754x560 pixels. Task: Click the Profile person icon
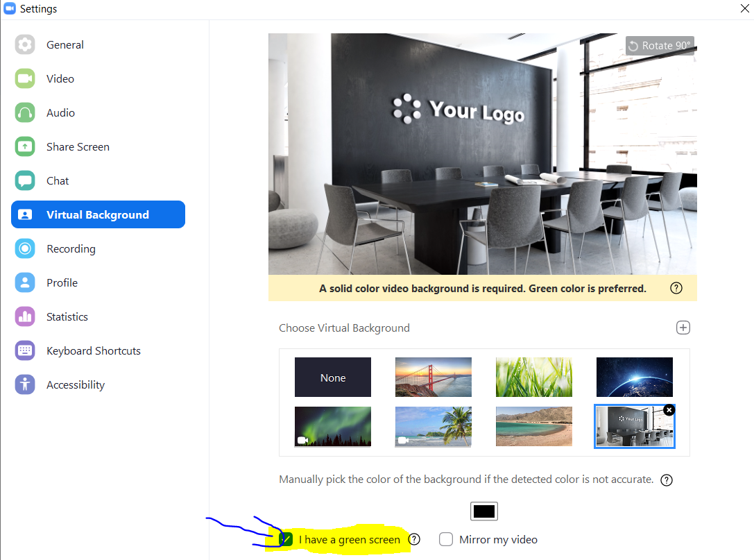(25, 283)
